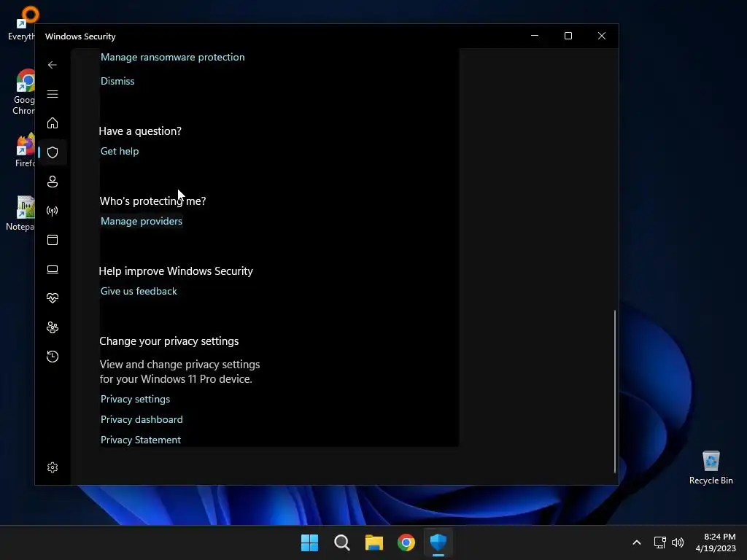Image resolution: width=747 pixels, height=560 pixels.
Task: Open Privacy Statement link
Action: [141, 440]
